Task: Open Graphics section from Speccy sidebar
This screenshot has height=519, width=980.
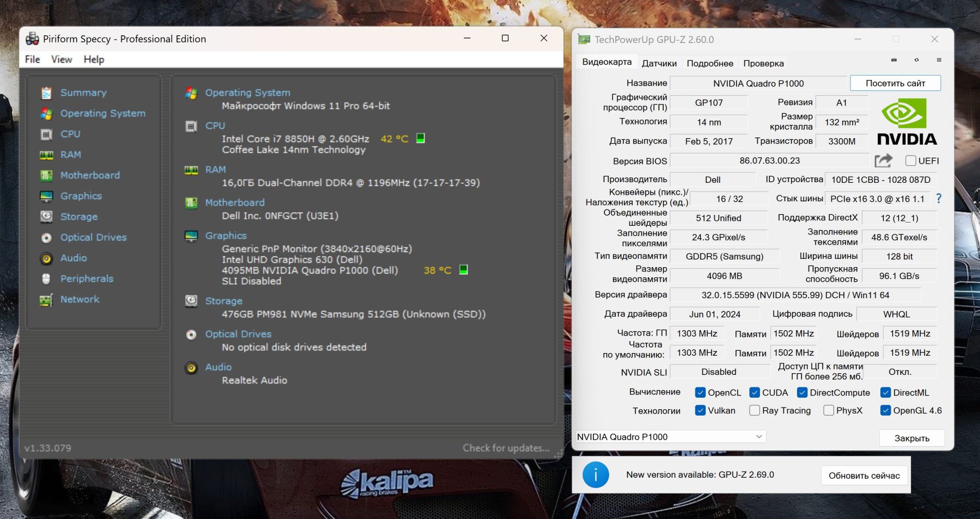Action: click(x=81, y=196)
